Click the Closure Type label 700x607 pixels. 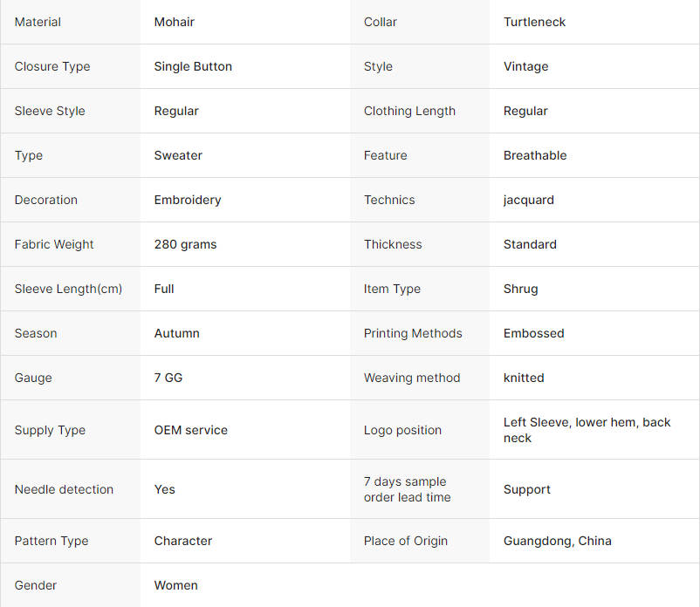coord(52,66)
